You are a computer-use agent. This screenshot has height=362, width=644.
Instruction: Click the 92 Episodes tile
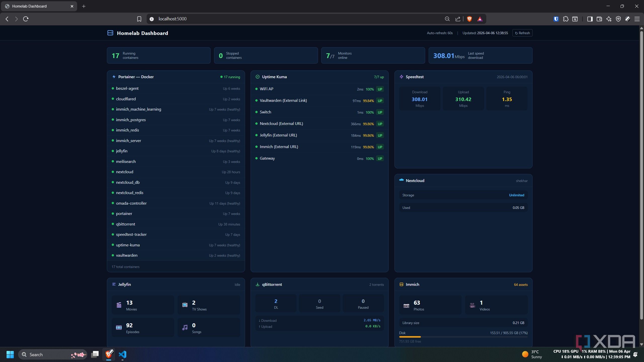click(143, 328)
